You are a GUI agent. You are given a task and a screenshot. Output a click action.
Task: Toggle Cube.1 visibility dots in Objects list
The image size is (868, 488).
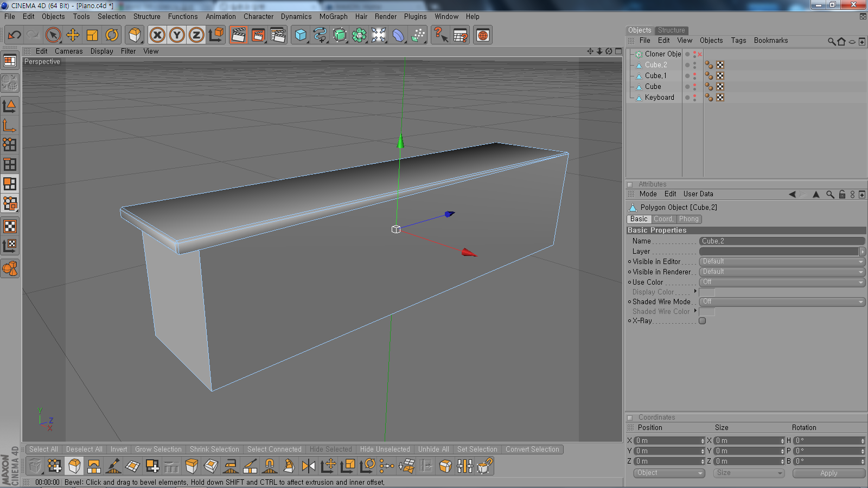click(694, 76)
